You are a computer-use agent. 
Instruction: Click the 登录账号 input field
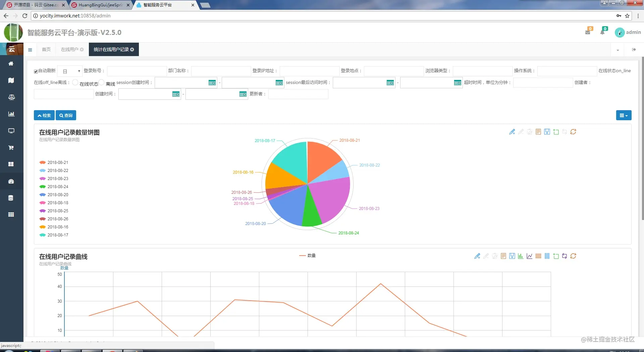137,71
